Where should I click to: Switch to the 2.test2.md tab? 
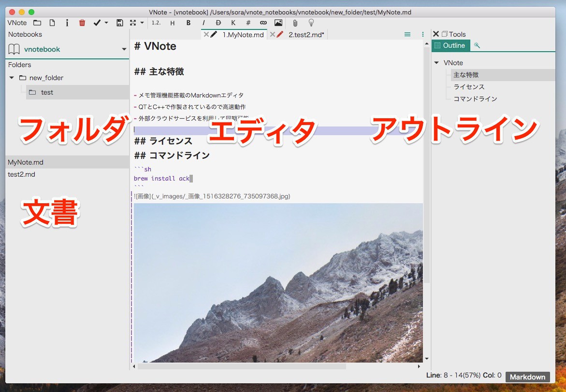(305, 34)
